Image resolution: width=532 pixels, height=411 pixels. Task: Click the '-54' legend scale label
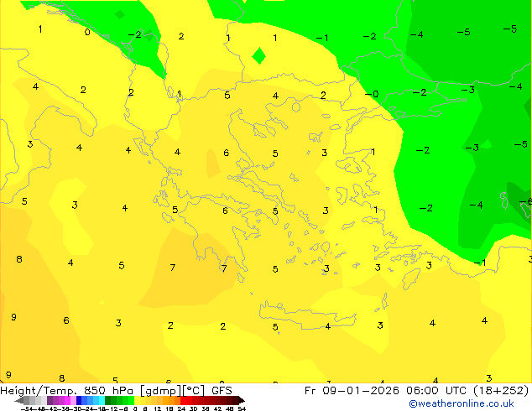tap(27, 408)
